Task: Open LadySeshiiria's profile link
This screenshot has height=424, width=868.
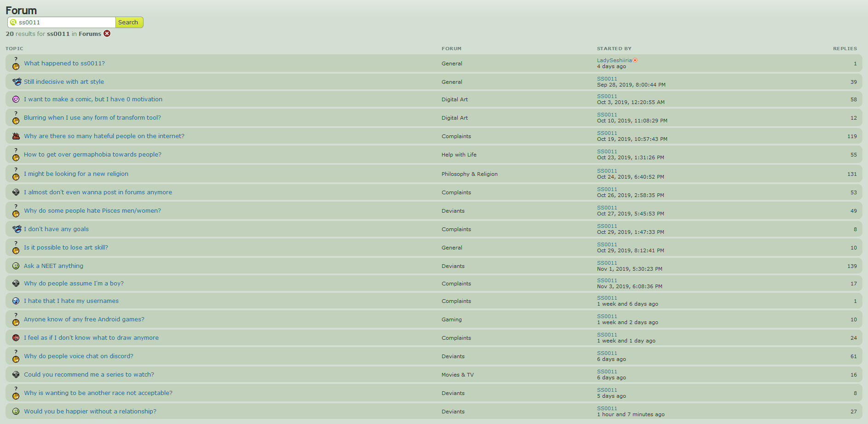Action: (614, 60)
